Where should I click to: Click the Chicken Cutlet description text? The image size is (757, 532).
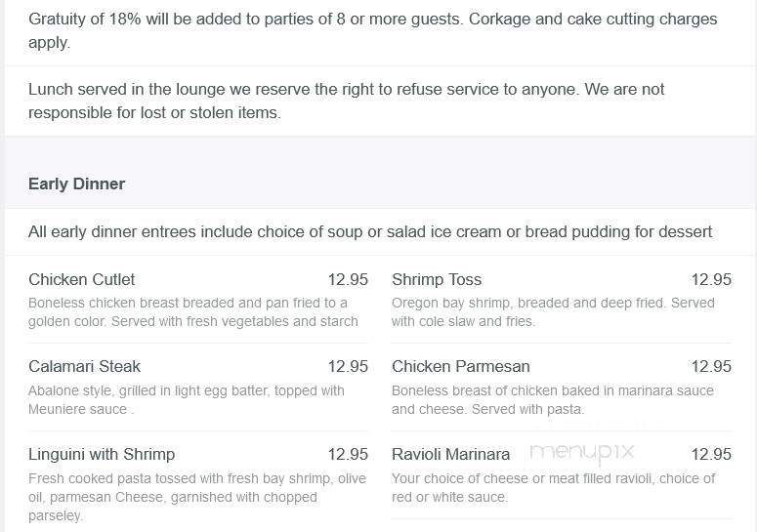(x=193, y=312)
